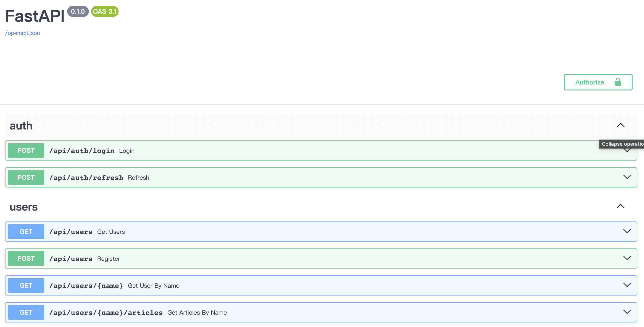Image resolution: width=644 pixels, height=327 pixels.
Task: Expand the POST /api/users Register chevron
Action: pyautogui.click(x=627, y=258)
